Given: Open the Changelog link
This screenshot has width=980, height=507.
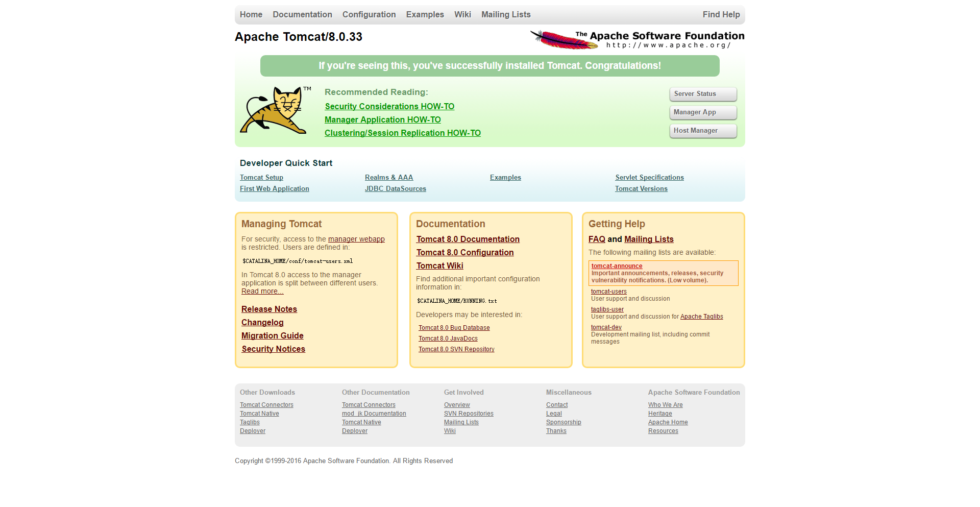Looking at the screenshot, I should (262, 322).
